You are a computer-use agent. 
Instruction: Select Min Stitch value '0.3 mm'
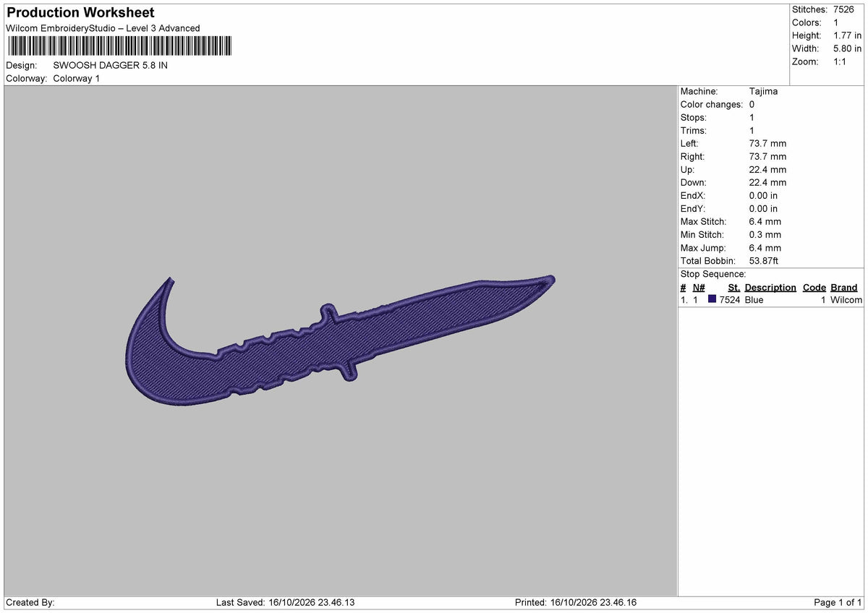(x=765, y=235)
